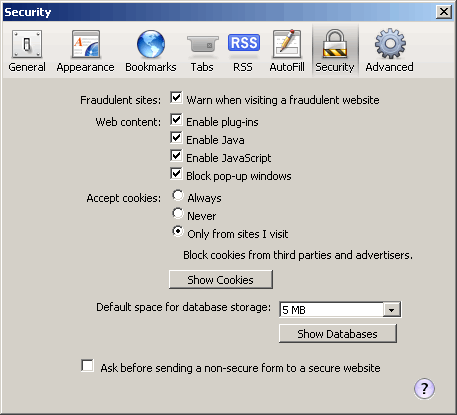
Task: Click the Show Databases button
Action: click(338, 334)
